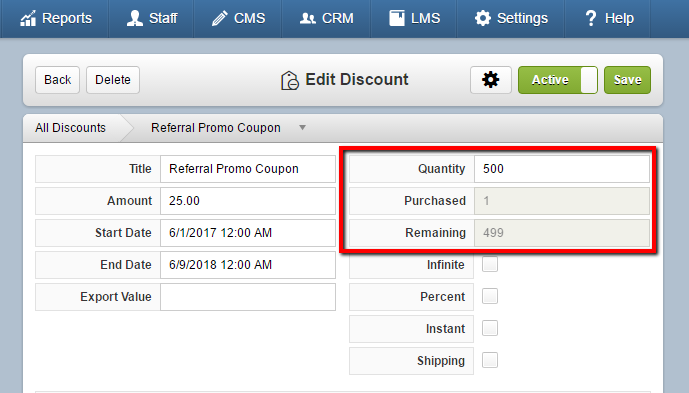Check the Percent checkbox
Viewport: 689px width, 393px height.
pyautogui.click(x=490, y=296)
